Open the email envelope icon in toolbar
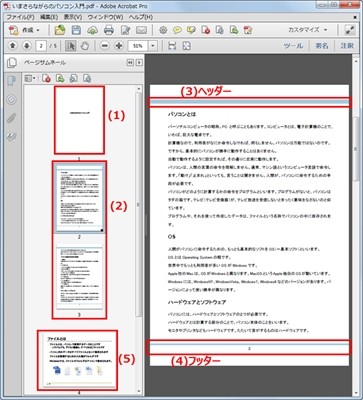This screenshot has width=363, height=400. (x=142, y=30)
